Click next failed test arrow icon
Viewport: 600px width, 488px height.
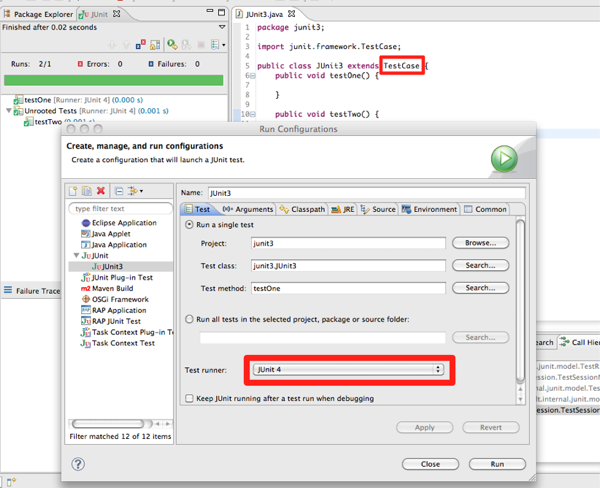pyautogui.click(x=112, y=45)
